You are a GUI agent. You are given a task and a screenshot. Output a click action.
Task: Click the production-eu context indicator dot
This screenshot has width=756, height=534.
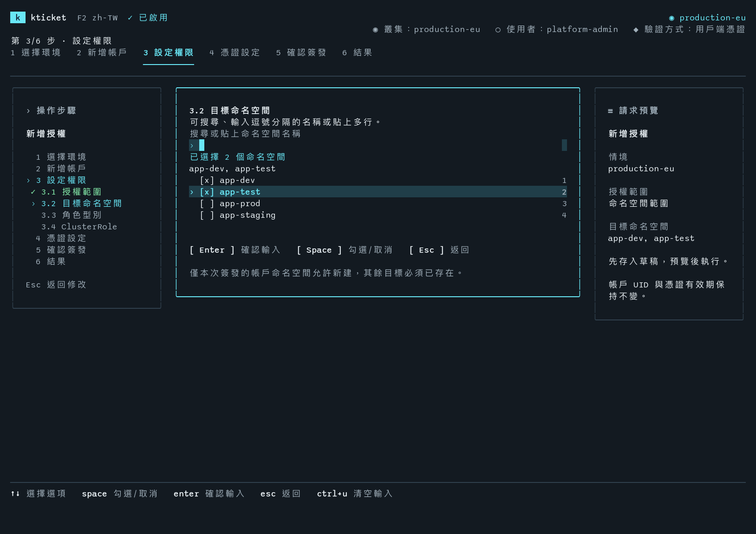[x=671, y=18]
